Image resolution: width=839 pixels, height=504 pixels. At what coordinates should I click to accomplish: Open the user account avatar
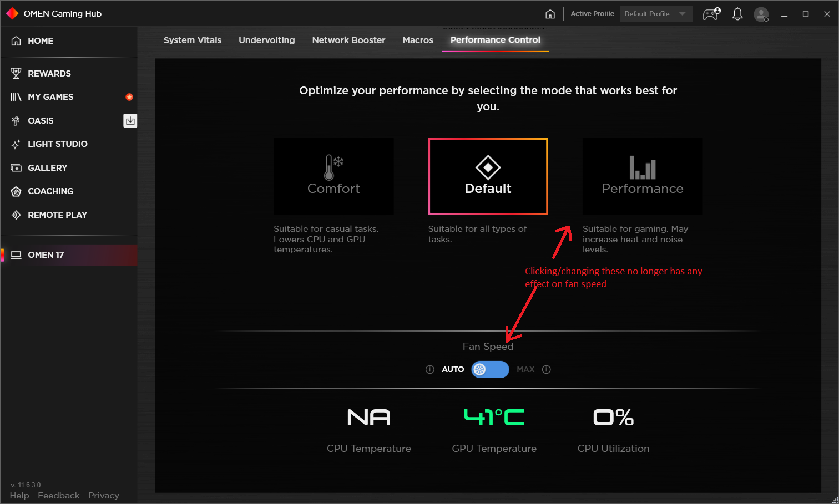761,14
